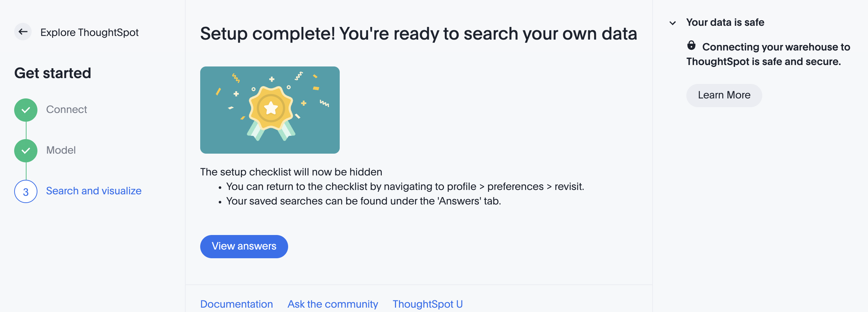This screenshot has height=312, width=868.
Task: Click the Your data is safe heading
Action: coord(725,23)
